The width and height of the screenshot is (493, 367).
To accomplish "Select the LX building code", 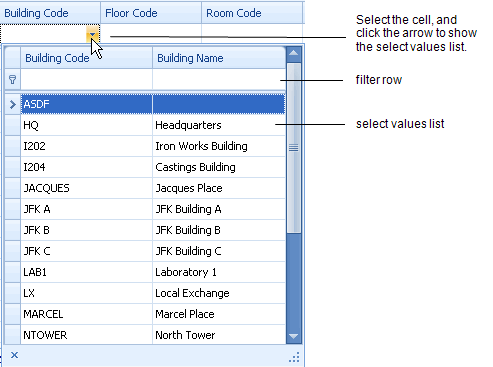I will point(86,293).
